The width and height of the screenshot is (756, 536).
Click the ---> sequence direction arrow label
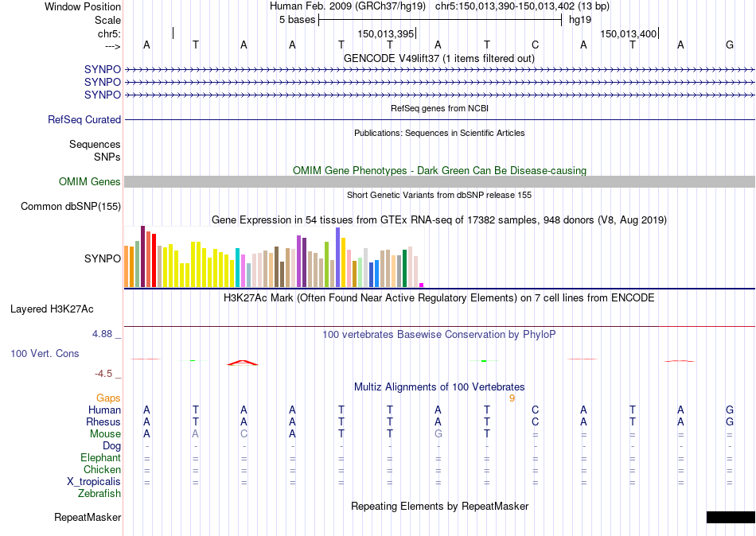[x=113, y=46]
